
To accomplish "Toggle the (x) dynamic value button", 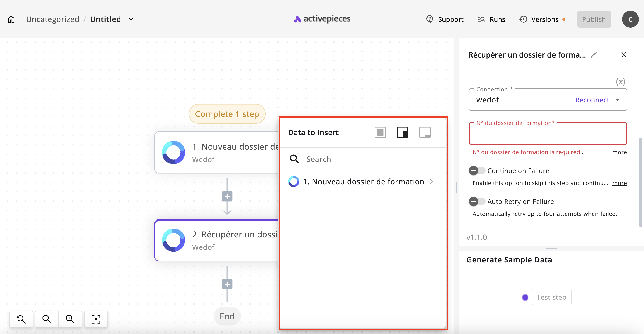I will coord(620,82).
